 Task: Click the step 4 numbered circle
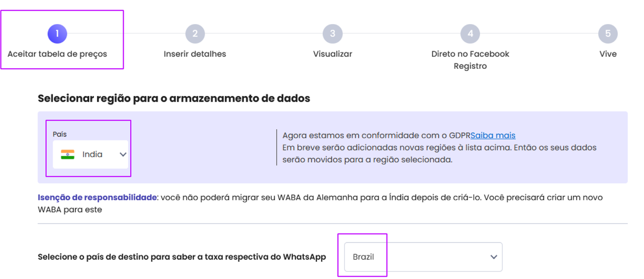pos(470,33)
